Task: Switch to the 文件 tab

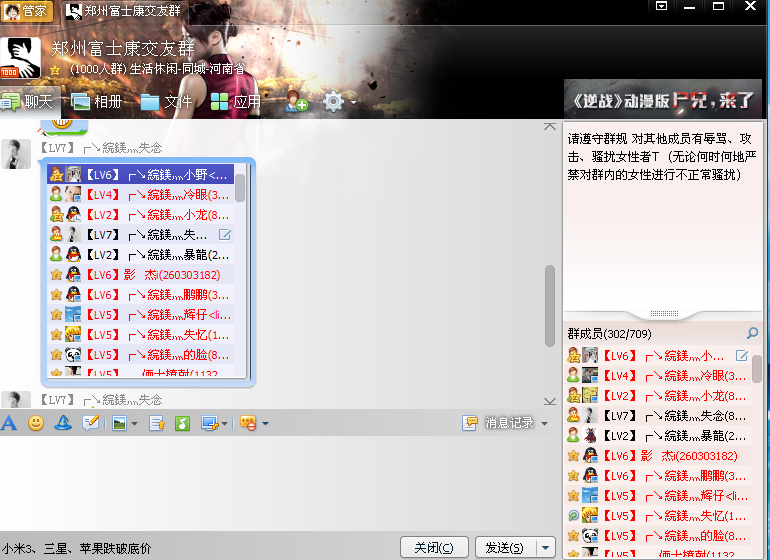Action: click(167, 101)
